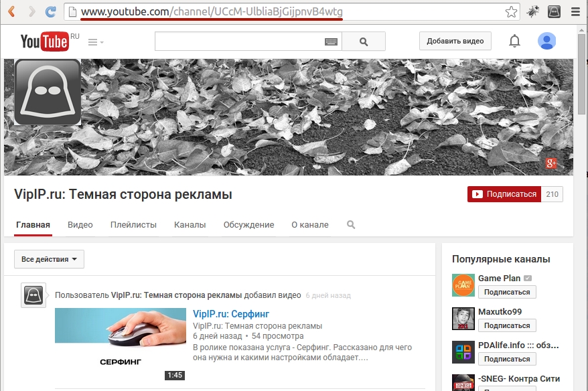The height and width of the screenshot is (391, 588).
Task: Open the browser hamburger menu
Action: pyautogui.click(x=576, y=12)
